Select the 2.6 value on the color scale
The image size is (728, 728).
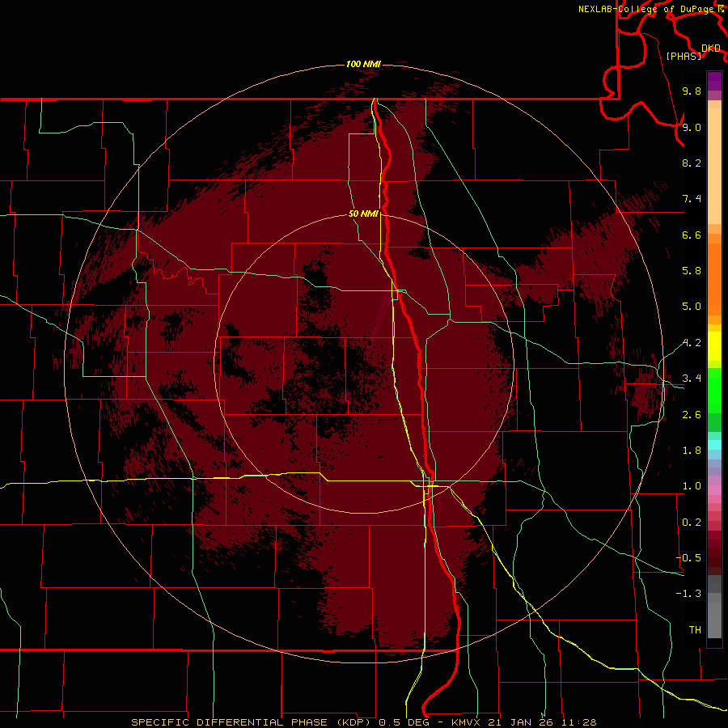692,415
